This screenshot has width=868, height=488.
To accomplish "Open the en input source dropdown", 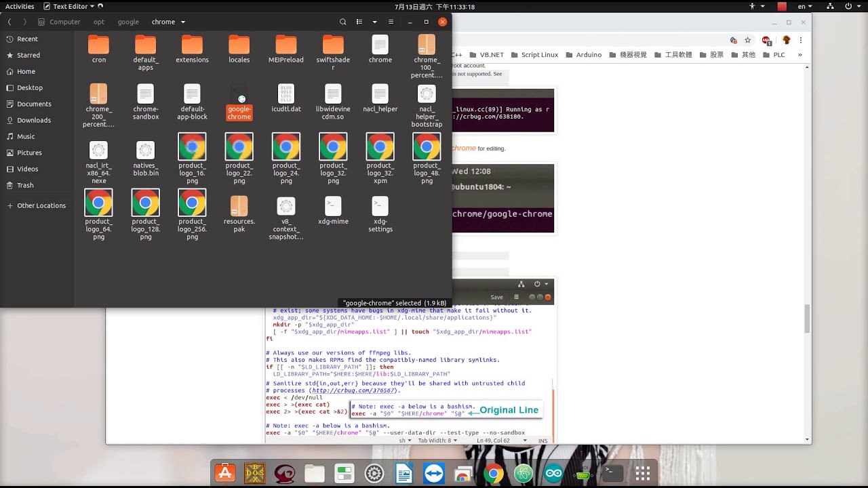I will click(x=806, y=6).
